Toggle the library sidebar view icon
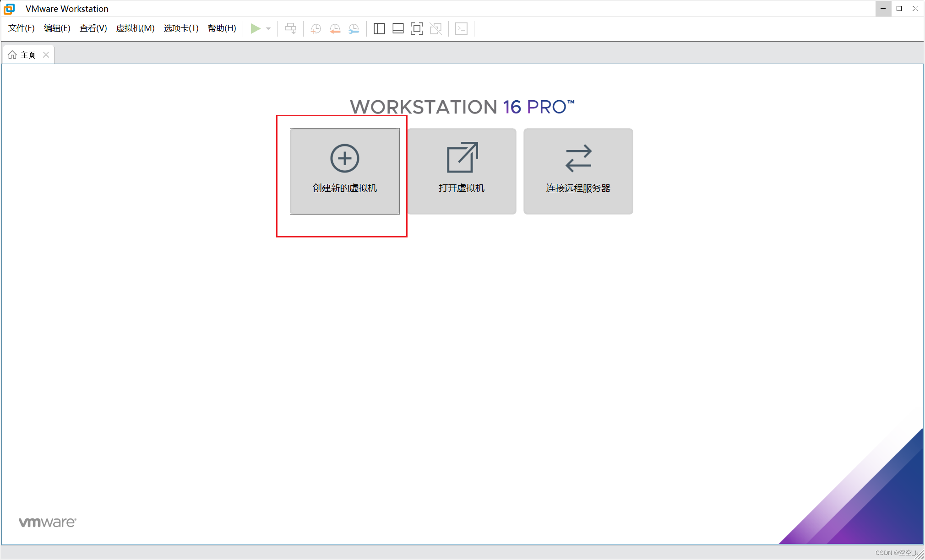 coord(379,28)
